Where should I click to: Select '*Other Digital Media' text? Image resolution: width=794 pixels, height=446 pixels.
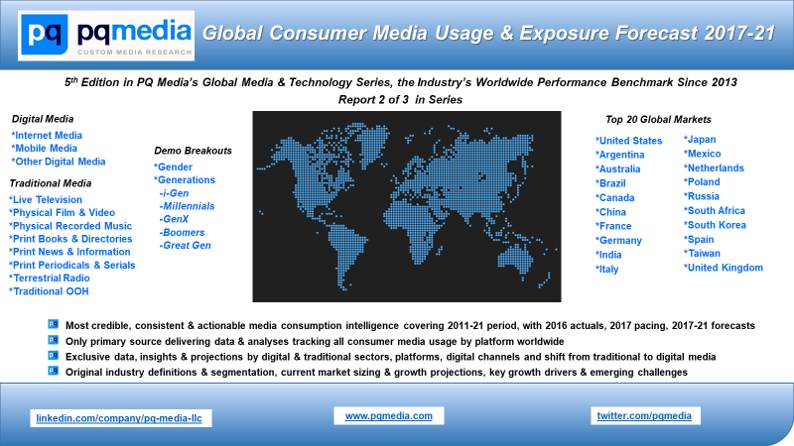coord(58,161)
